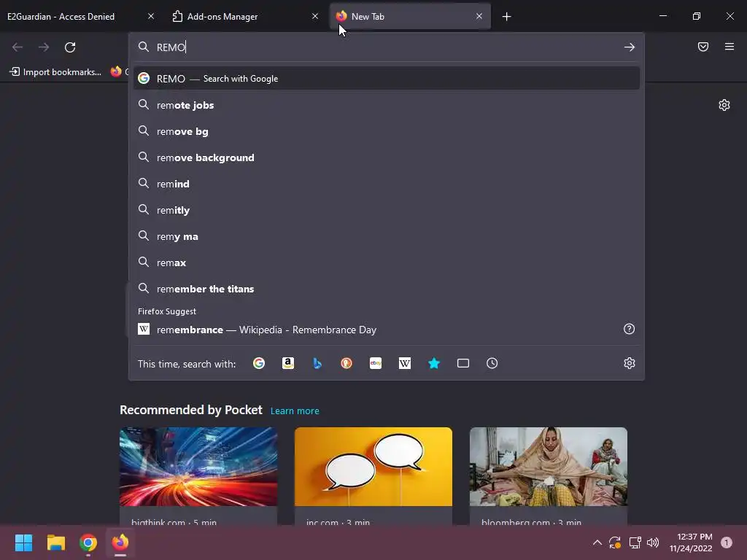Open help for Firefox Suggest result
Screen dimensions: 747x560
(630, 329)
